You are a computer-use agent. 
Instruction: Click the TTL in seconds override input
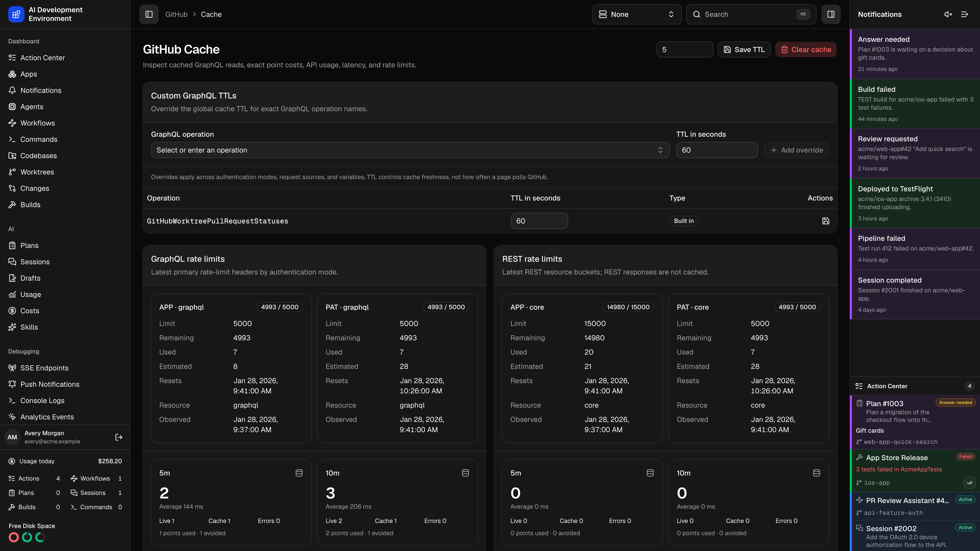(x=717, y=150)
